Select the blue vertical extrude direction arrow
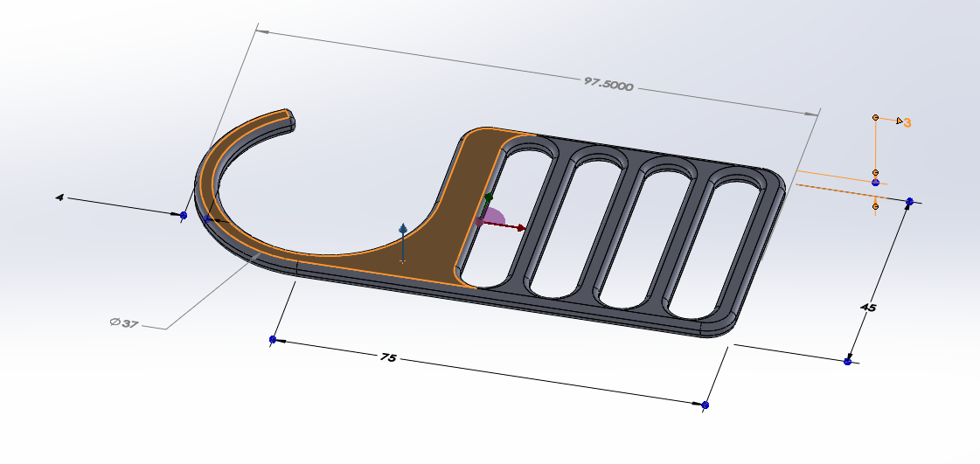Screen dimensions: 980x464 [x=403, y=229]
